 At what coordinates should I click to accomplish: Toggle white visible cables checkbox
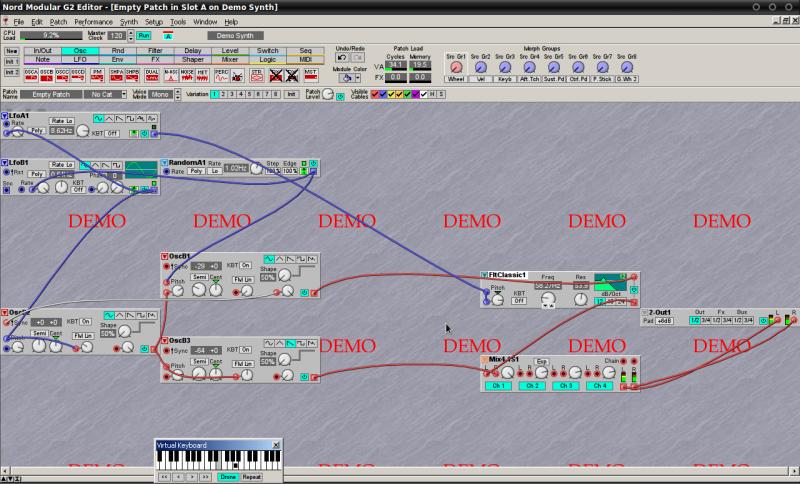pyautogui.click(x=423, y=94)
